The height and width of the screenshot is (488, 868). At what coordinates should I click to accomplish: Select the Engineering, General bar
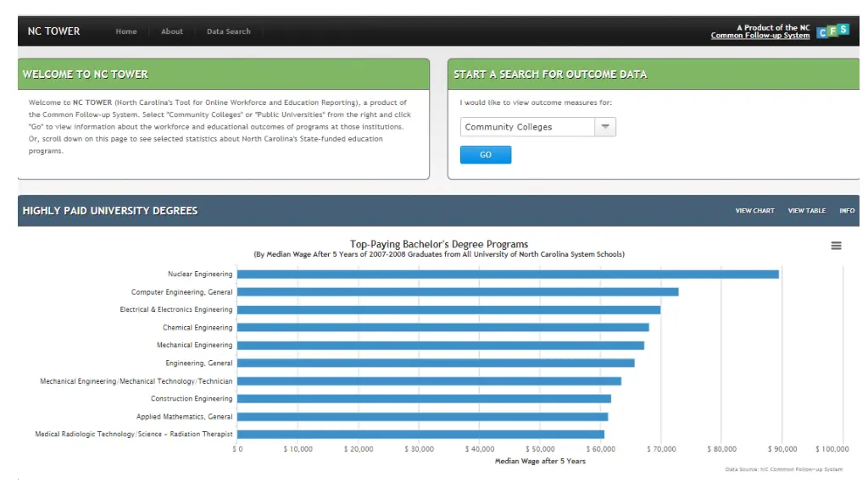(436, 363)
